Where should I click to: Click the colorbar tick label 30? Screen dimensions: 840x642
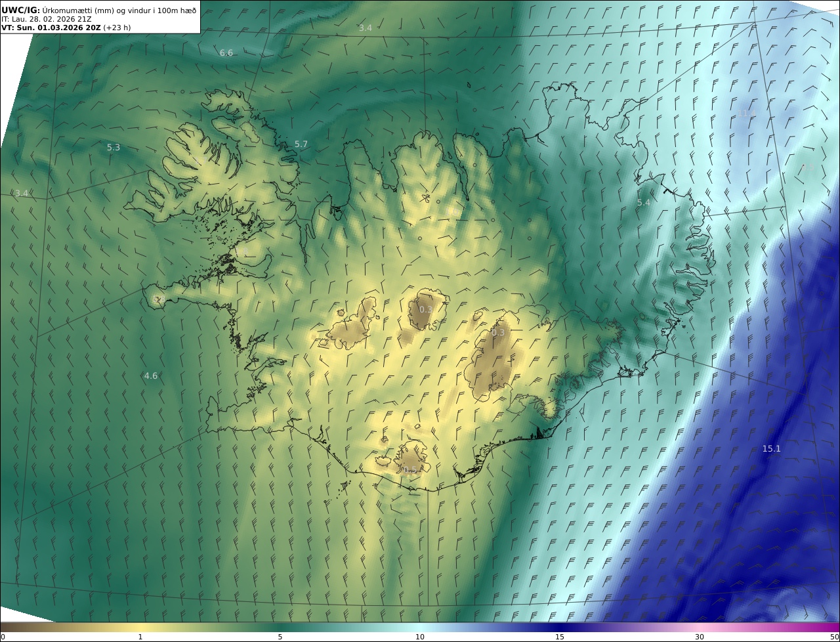click(700, 637)
